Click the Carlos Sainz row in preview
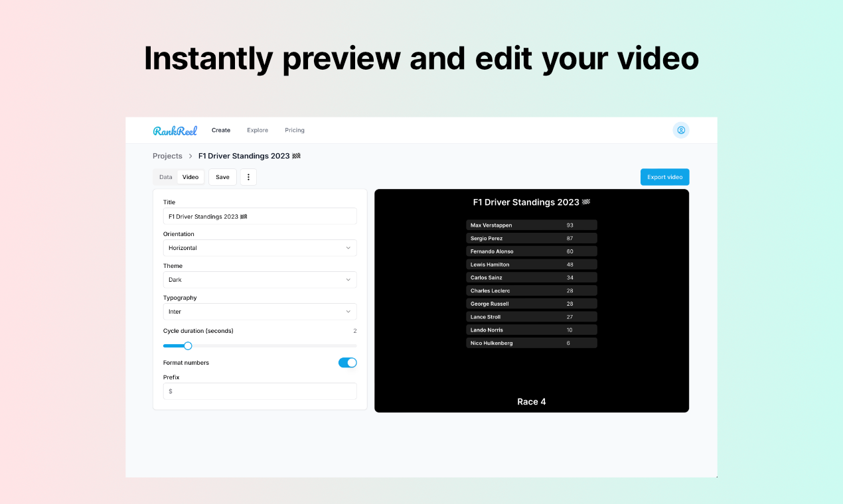Image resolution: width=843 pixels, height=504 pixels. click(x=532, y=277)
